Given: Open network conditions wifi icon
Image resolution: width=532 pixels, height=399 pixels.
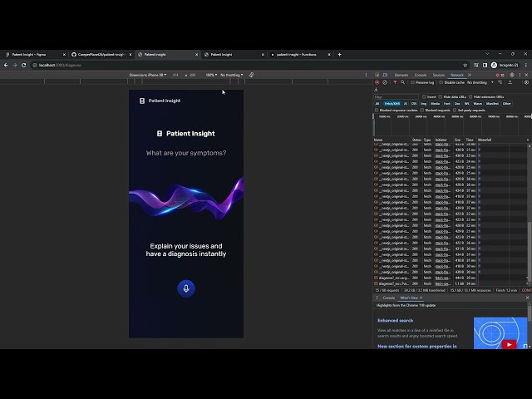Looking at the screenshot, I should pyautogui.click(x=500, y=82).
